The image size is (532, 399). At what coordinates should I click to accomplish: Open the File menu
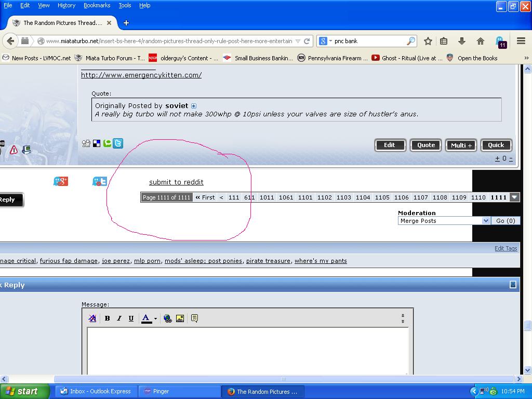pyautogui.click(x=8, y=5)
